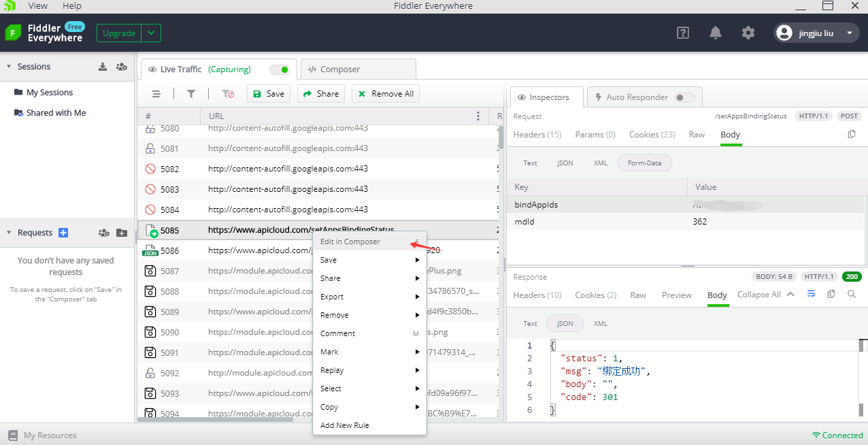This screenshot has height=445, width=868.
Task: Open the Auto Responder tab
Action: pyautogui.click(x=644, y=97)
